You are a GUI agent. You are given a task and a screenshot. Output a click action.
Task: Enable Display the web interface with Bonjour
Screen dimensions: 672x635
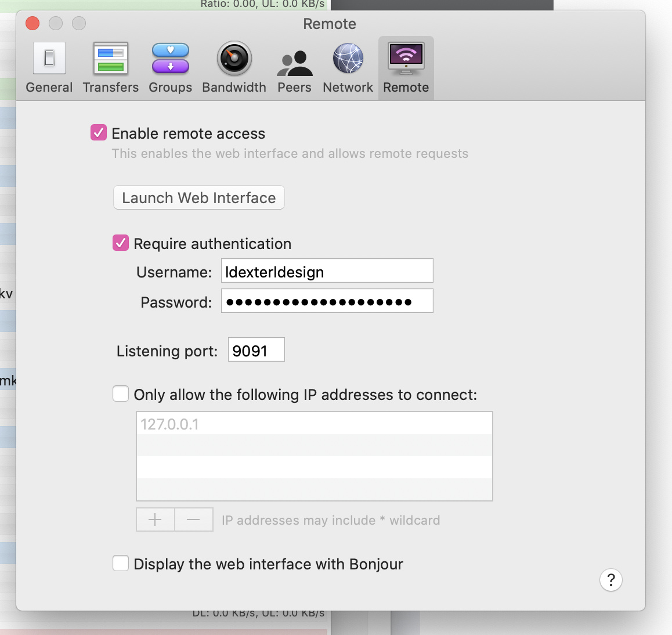pyautogui.click(x=121, y=563)
